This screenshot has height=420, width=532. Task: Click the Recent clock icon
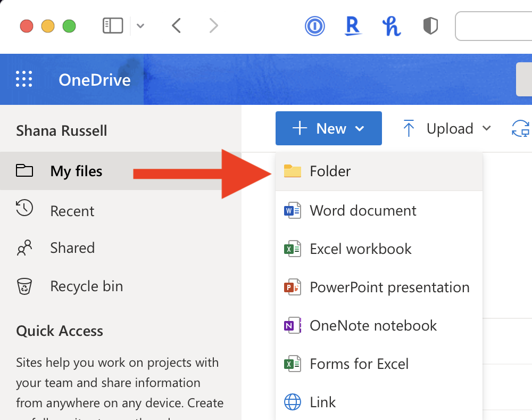[x=24, y=208]
